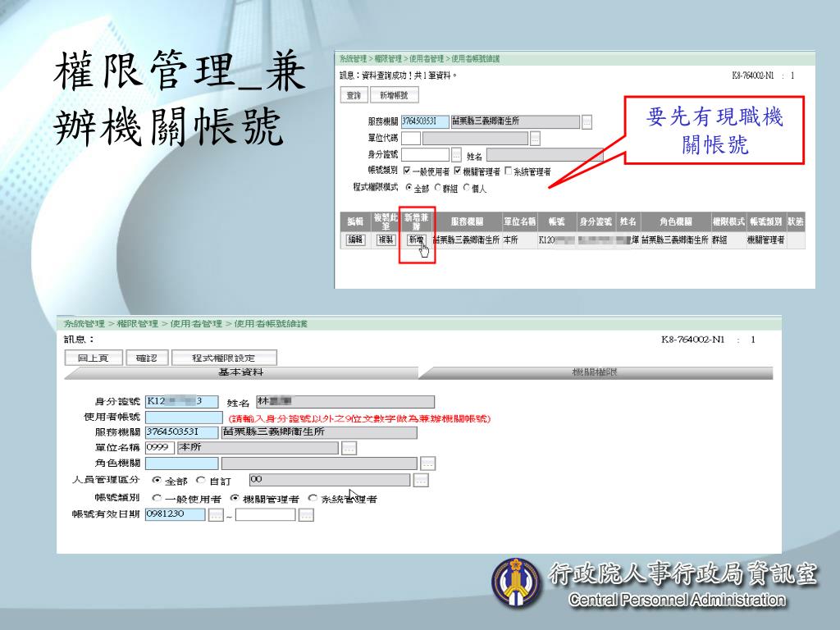Click the 身分證號 input field in upper panel

(425, 154)
